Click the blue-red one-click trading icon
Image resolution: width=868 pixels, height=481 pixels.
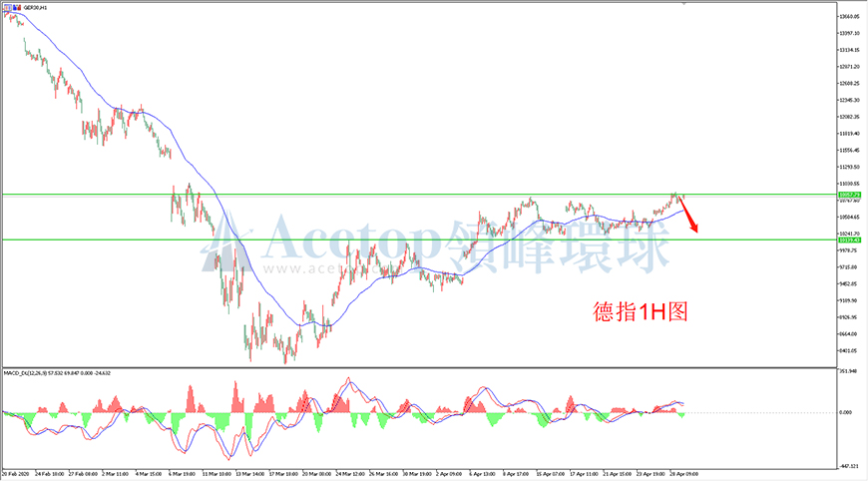[17, 8]
